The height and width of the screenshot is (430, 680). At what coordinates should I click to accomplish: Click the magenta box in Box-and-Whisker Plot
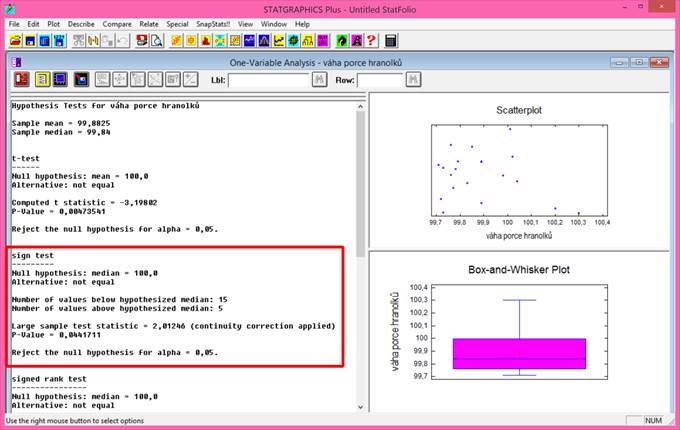519,354
